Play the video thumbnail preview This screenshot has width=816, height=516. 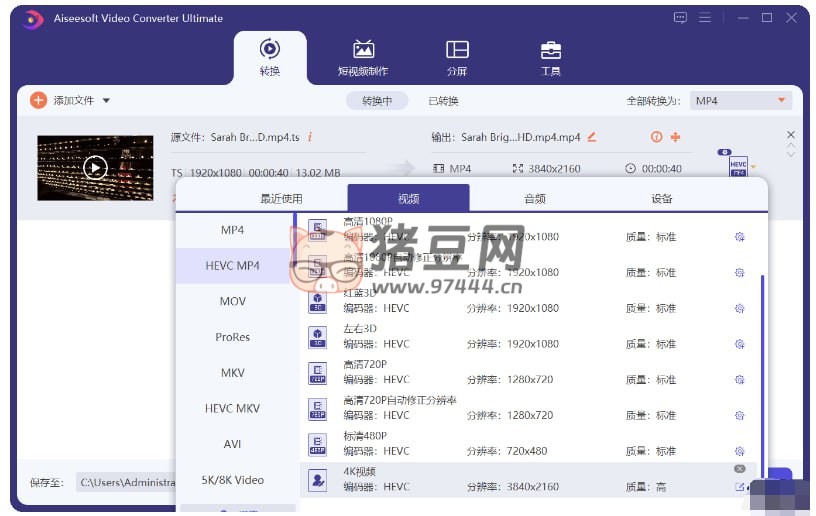[95, 168]
